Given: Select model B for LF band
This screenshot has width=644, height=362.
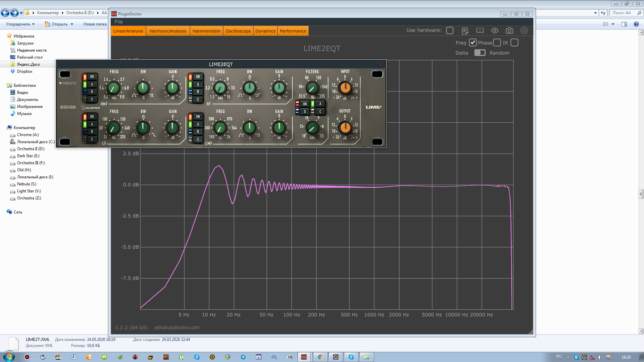Looking at the screenshot, I should (92, 132).
